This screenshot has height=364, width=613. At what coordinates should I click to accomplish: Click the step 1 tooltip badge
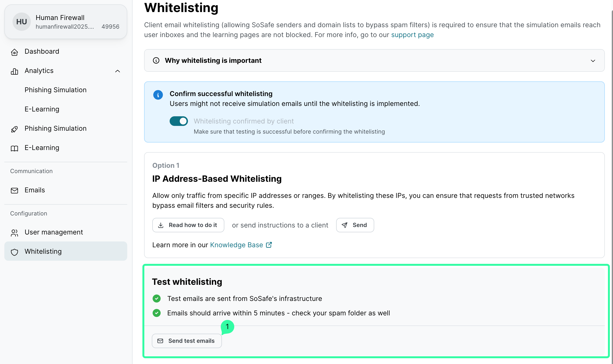click(227, 326)
